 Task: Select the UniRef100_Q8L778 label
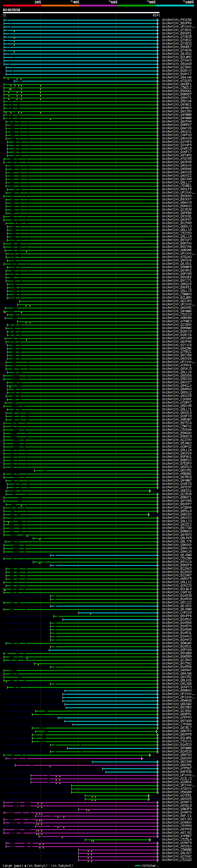176,542
